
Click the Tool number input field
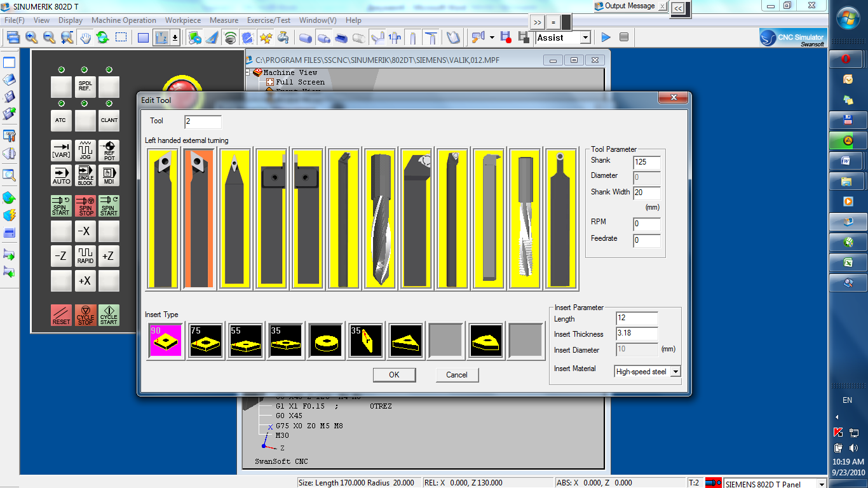[203, 121]
